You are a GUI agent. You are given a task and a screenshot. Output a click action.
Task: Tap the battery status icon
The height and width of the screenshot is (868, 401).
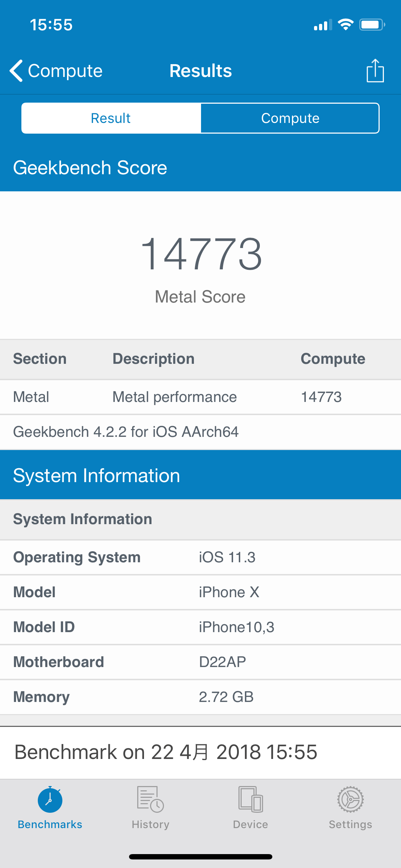tap(372, 25)
